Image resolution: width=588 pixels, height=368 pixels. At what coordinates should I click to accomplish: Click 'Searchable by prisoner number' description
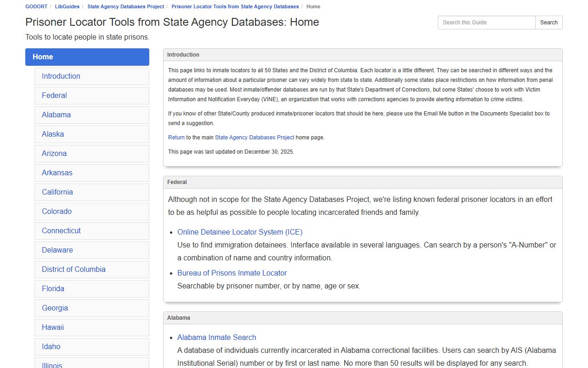269,286
